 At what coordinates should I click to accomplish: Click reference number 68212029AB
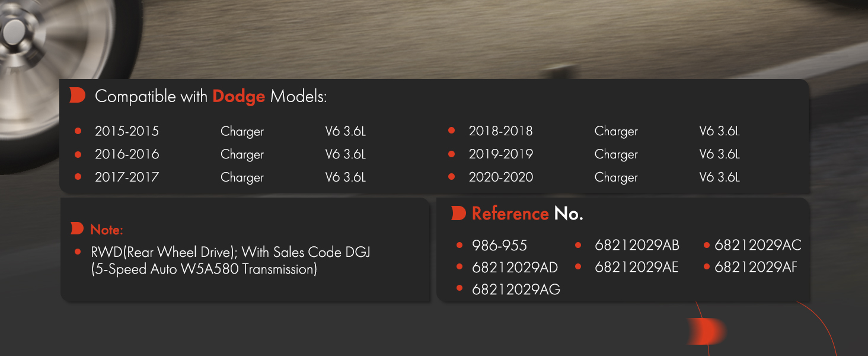[637, 246]
